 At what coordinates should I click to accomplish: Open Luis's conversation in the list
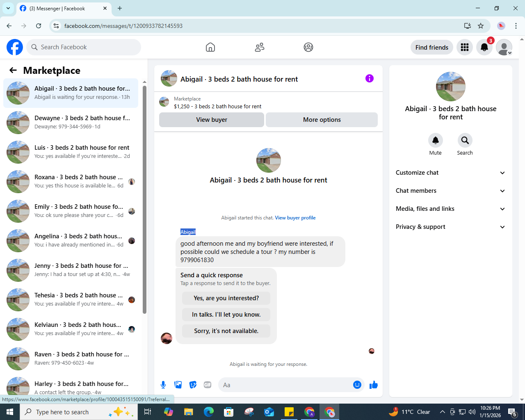click(x=71, y=152)
